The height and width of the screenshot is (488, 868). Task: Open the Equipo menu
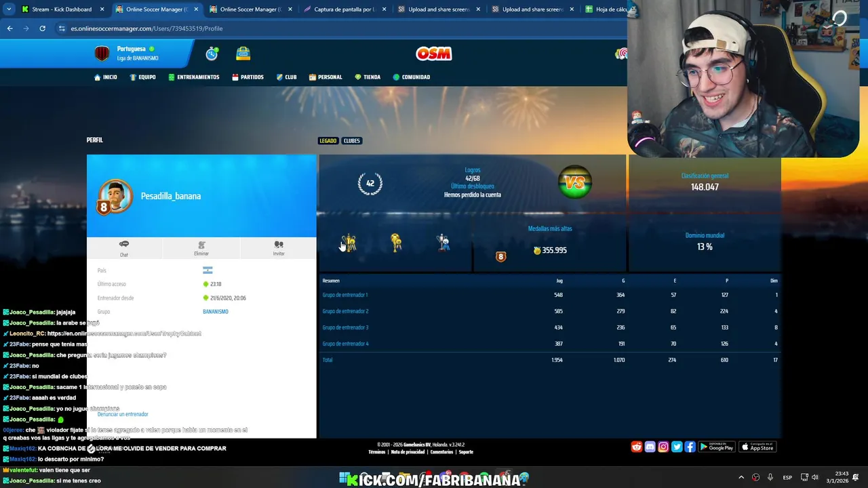[143, 77]
